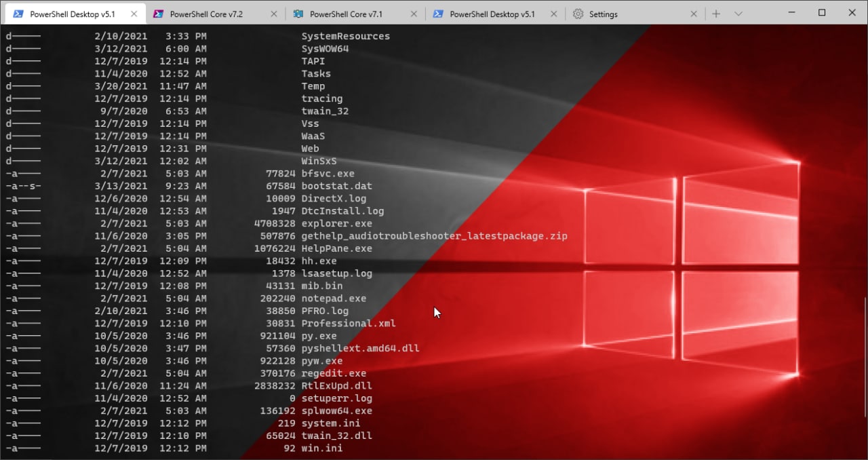
Task: Close the last PowerShell Desktop v5.1 tab
Action: click(553, 14)
